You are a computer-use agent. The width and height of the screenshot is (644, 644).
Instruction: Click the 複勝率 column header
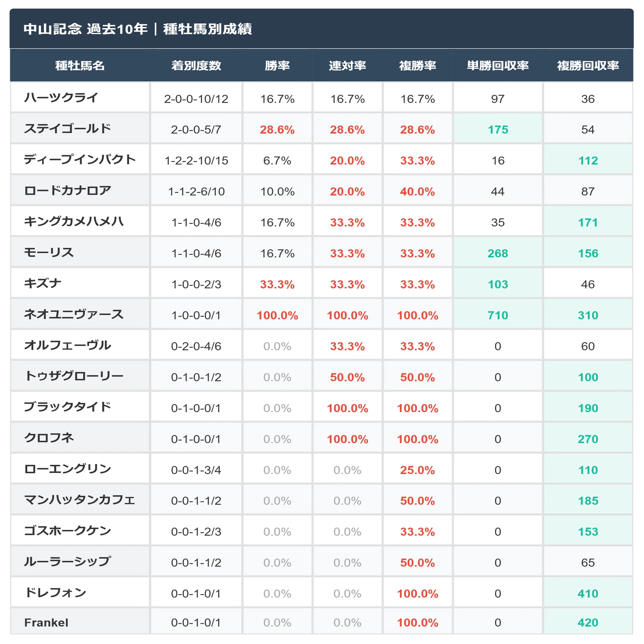pyautogui.click(x=418, y=65)
